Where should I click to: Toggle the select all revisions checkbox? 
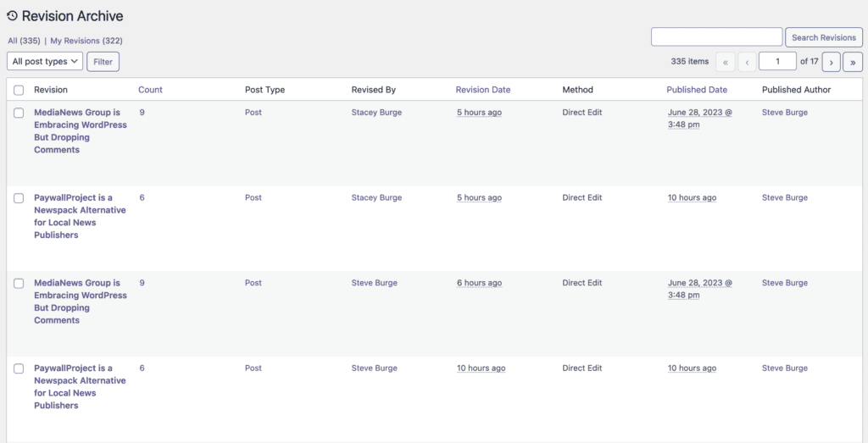[x=19, y=90]
